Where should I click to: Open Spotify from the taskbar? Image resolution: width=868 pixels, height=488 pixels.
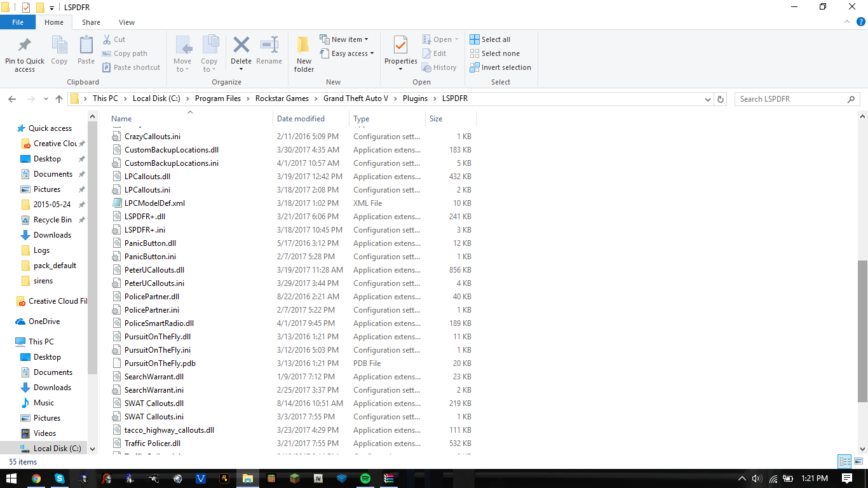pos(366,478)
